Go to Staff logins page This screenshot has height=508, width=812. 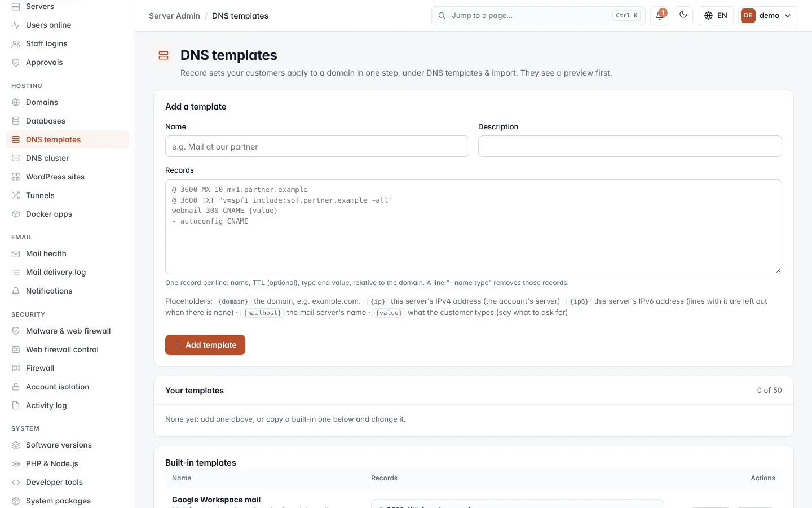(67, 44)
